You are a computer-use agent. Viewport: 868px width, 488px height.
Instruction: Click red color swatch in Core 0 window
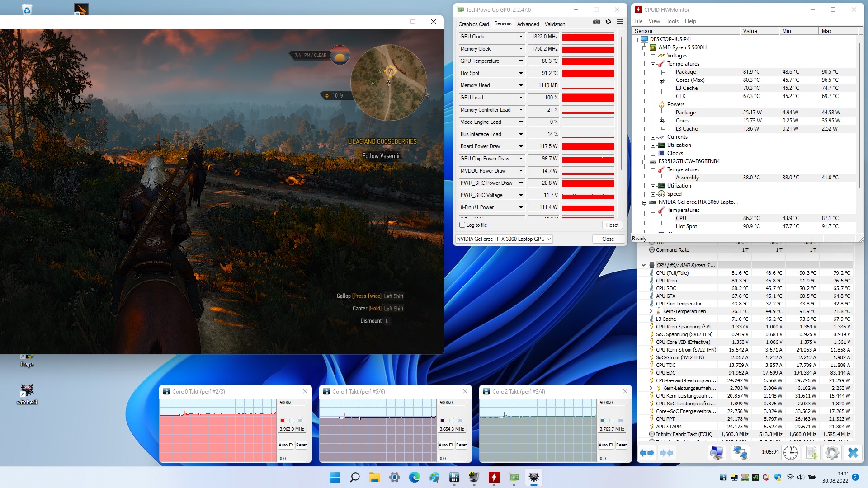tap(283, 421)
